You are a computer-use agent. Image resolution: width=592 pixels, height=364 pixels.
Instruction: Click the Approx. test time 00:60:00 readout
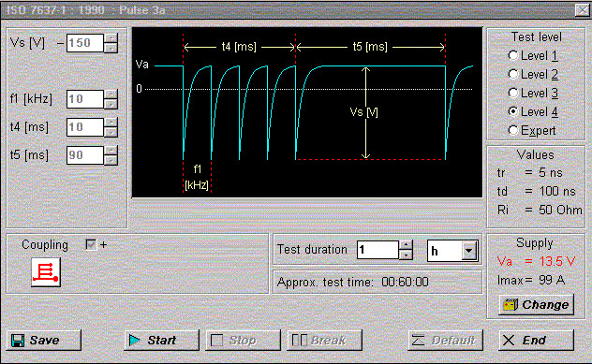[352, 283]
